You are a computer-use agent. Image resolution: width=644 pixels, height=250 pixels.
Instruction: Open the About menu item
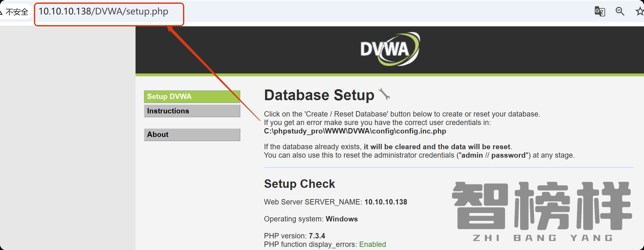coord(192,134)
